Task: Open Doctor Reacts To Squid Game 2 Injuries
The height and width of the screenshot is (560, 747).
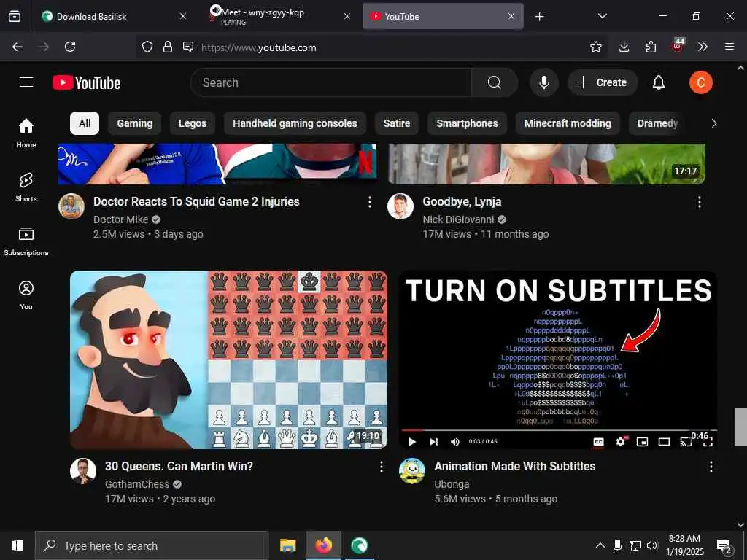Action: 196,201
